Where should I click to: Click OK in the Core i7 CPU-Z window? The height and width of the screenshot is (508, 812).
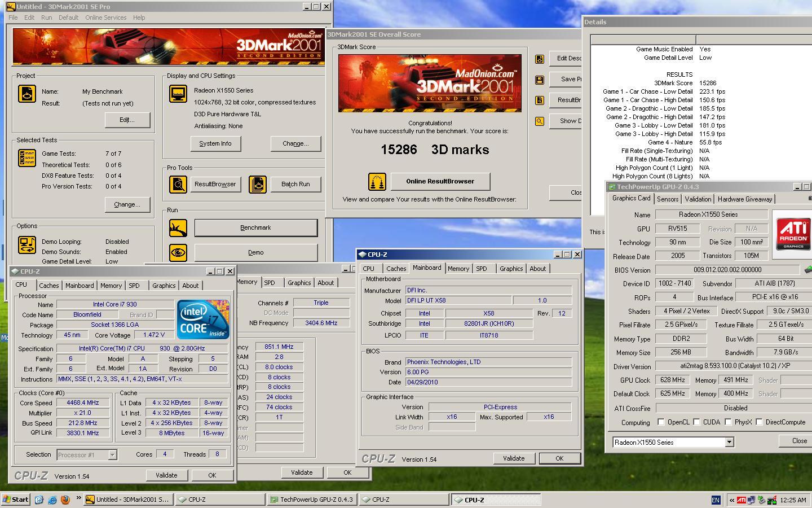tap(212, 475)
